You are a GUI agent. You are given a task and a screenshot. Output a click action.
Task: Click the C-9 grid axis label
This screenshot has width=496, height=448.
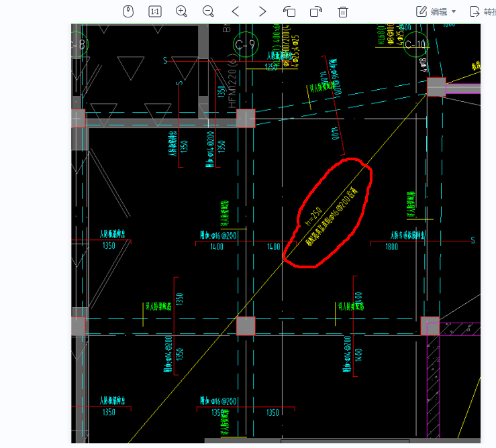pos(246,44)
